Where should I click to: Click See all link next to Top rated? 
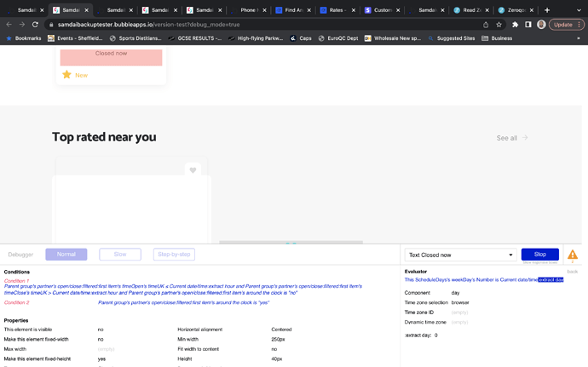(x=507, y=138)
